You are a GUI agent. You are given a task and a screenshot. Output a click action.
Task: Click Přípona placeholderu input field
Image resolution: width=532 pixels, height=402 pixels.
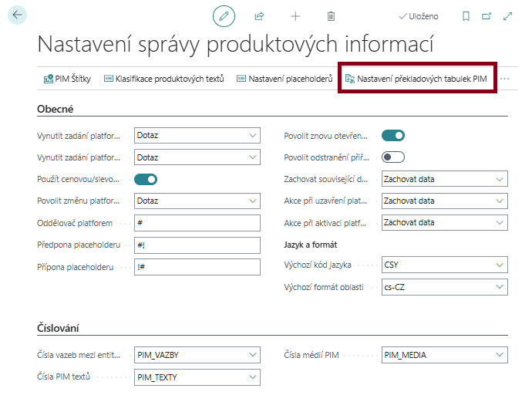point(197,267)
